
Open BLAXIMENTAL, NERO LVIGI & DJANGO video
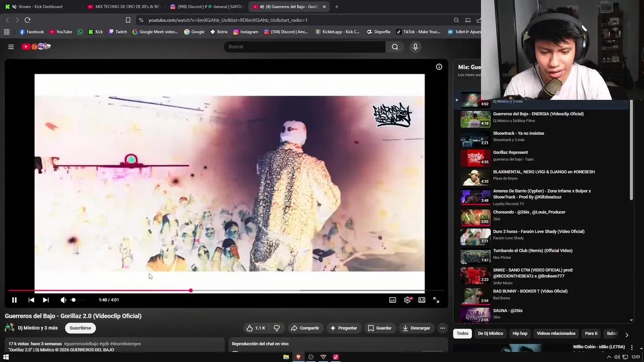coord(544,172)
